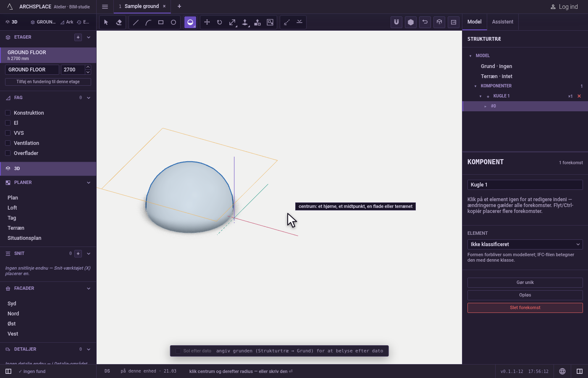The height and width of the screenshot is (378, 588).
Task: Open the Ikke klassificeret element dropdown
Action: (x=525, y=244)
